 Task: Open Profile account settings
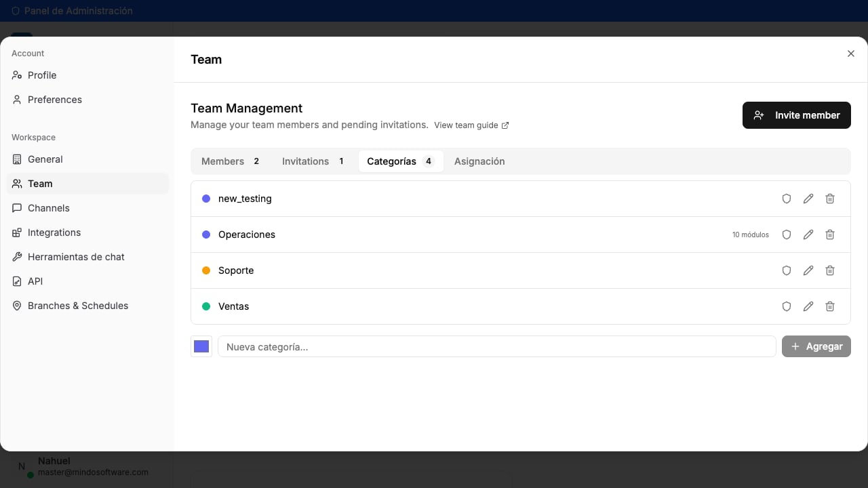(87, 75)
